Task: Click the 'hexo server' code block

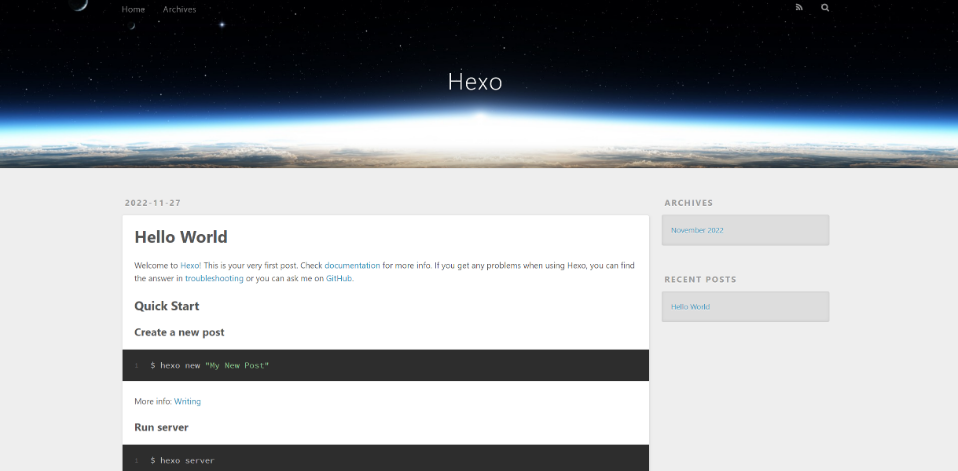Action: pos(385,460)
